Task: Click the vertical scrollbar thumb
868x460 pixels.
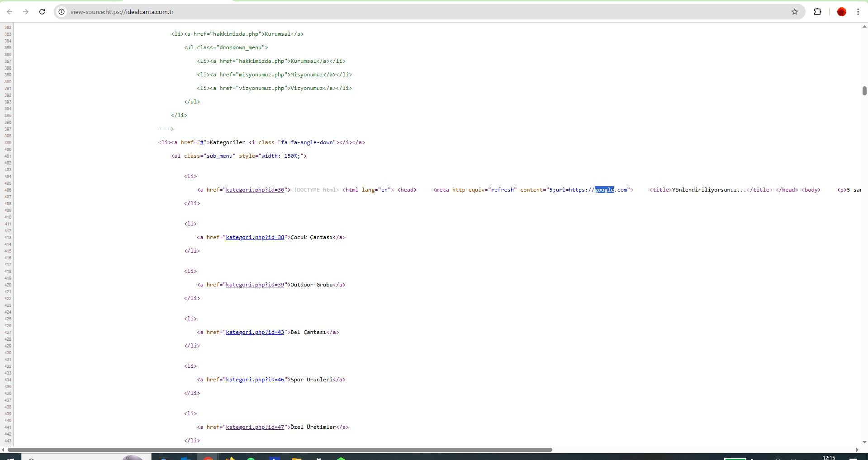Action: pos(864,90)
